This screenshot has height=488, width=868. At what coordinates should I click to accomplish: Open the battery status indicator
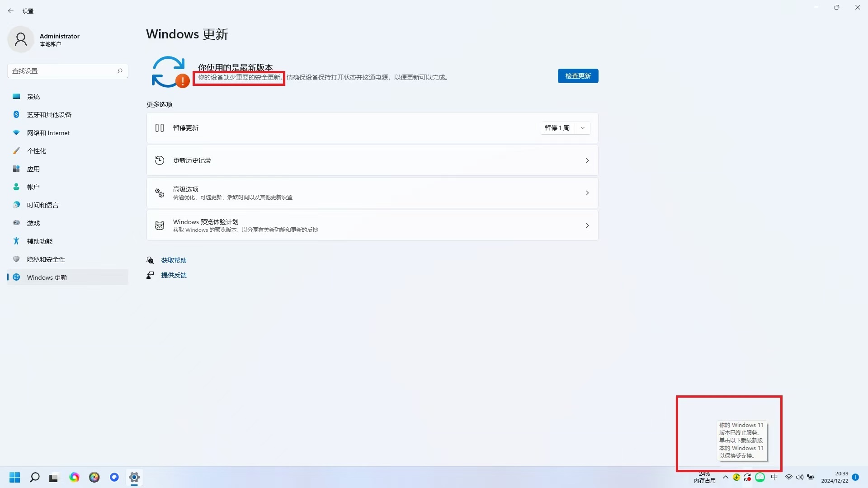[x=811, y=477]
